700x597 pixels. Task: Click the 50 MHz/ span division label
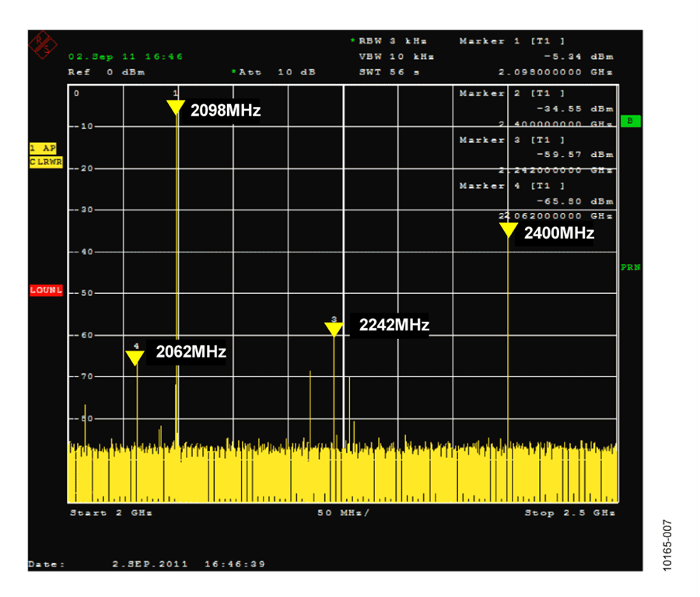[343, 513]
